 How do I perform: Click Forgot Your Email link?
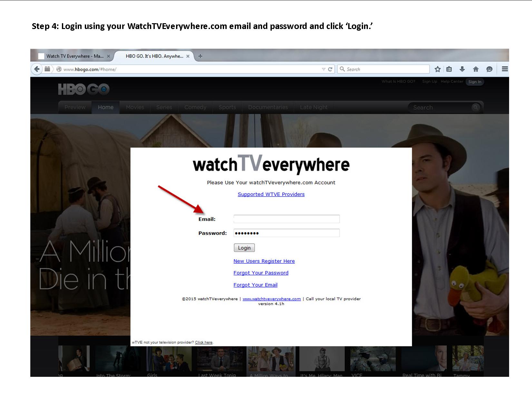coord(255,285)
